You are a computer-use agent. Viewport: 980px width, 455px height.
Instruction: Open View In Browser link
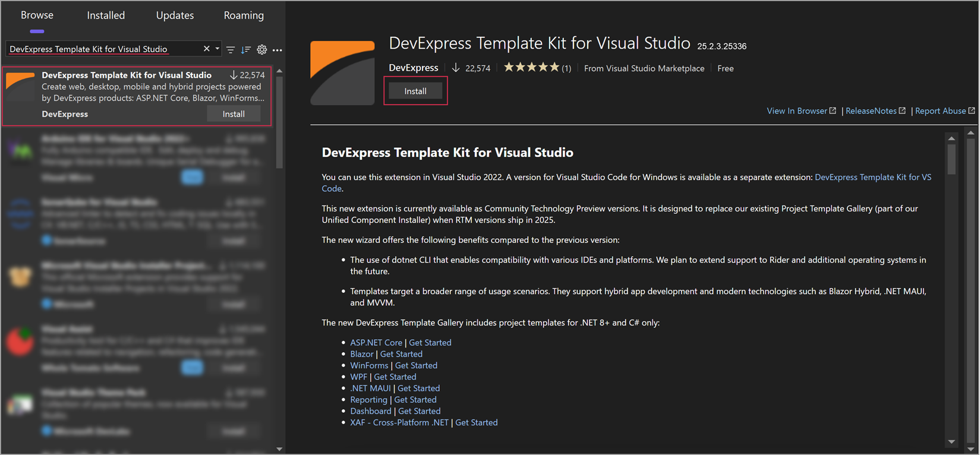tap(801, 111)
